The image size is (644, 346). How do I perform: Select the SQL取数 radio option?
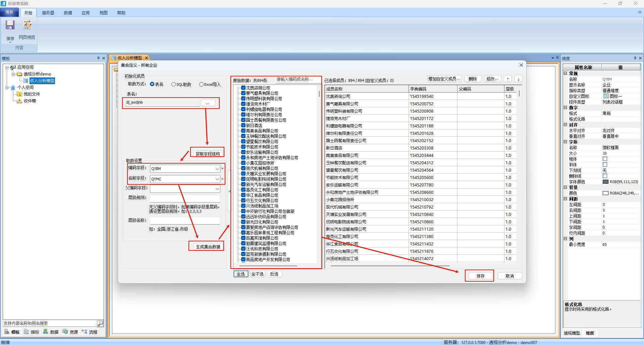[x=173, y=84]
